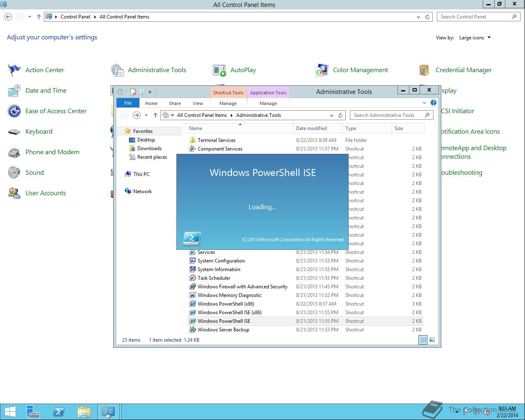
Task: Open View by Large icons dropdown
Action: [475, 38]
